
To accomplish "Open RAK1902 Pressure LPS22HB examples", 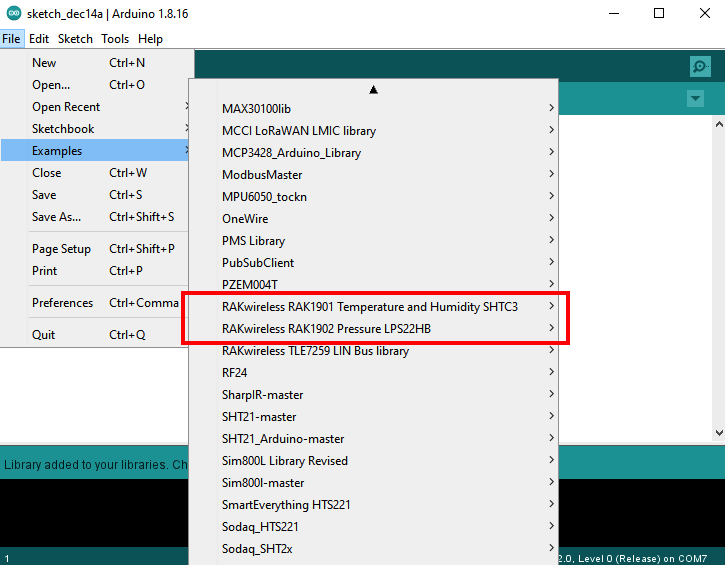I will coord(374,329).
